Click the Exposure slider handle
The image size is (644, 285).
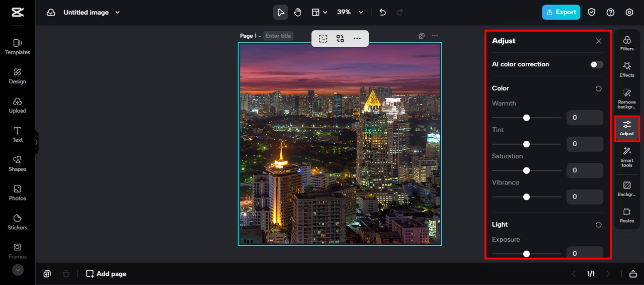(526, 254)
